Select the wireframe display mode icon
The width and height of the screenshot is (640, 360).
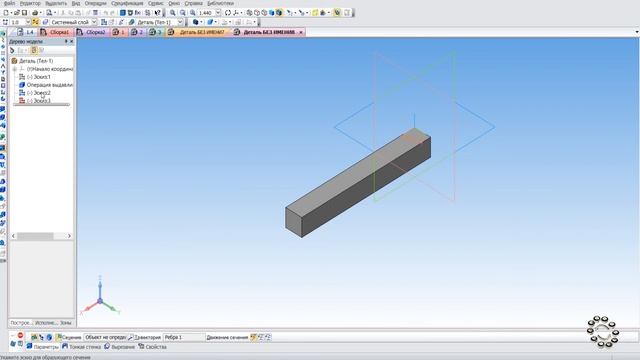(249, 13)
